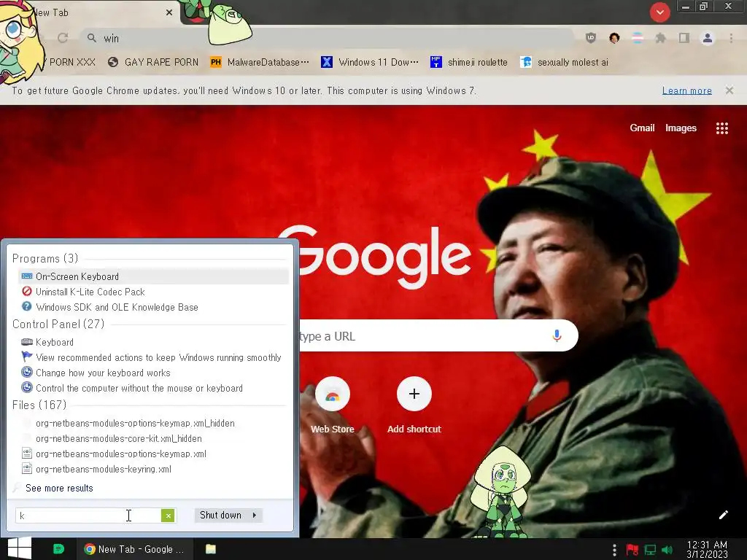Open the green app icon on taskbar
The width and height of the screenshot is (747, 560).
58,549
